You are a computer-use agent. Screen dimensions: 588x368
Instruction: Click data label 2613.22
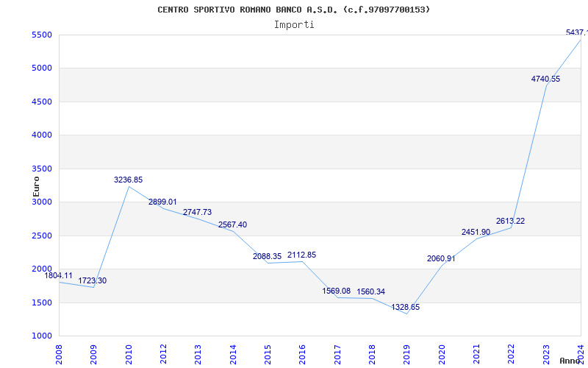tap(510, 222)
